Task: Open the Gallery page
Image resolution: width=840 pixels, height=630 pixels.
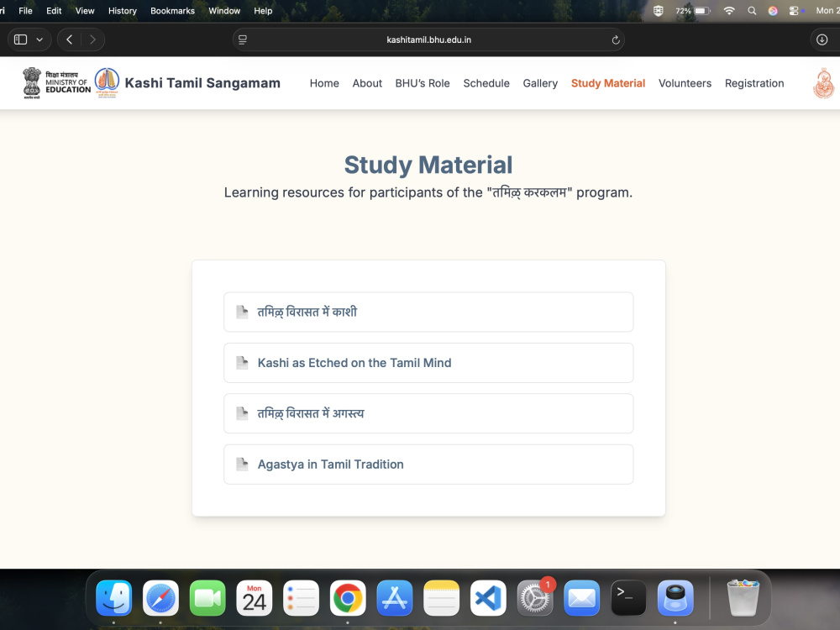Action: [x=540, y=83]
